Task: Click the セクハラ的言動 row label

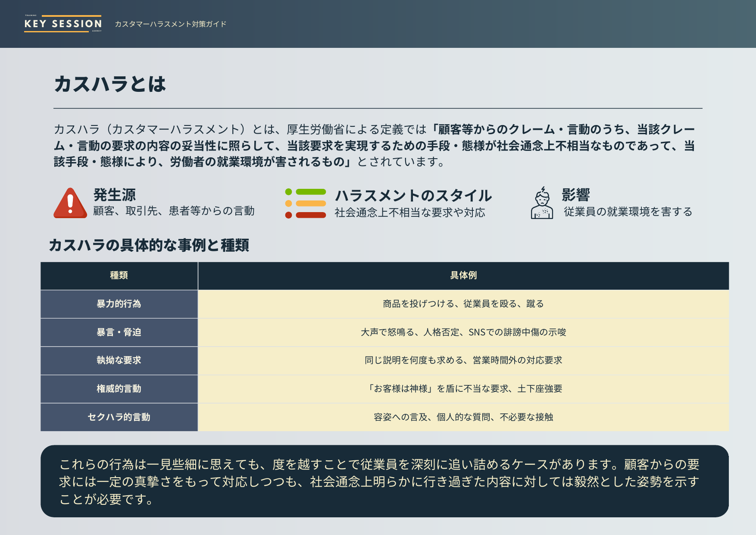Action: click(x=119, y=417)
